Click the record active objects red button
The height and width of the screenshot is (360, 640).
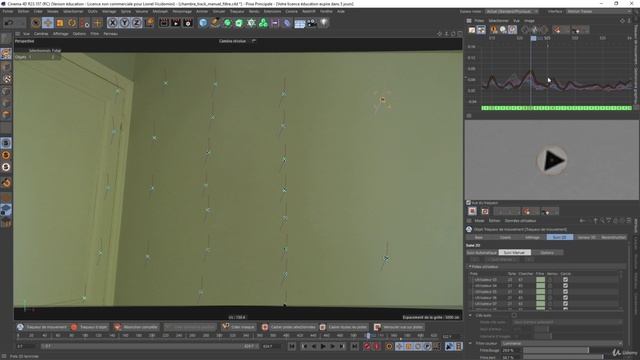pos(367,346)
